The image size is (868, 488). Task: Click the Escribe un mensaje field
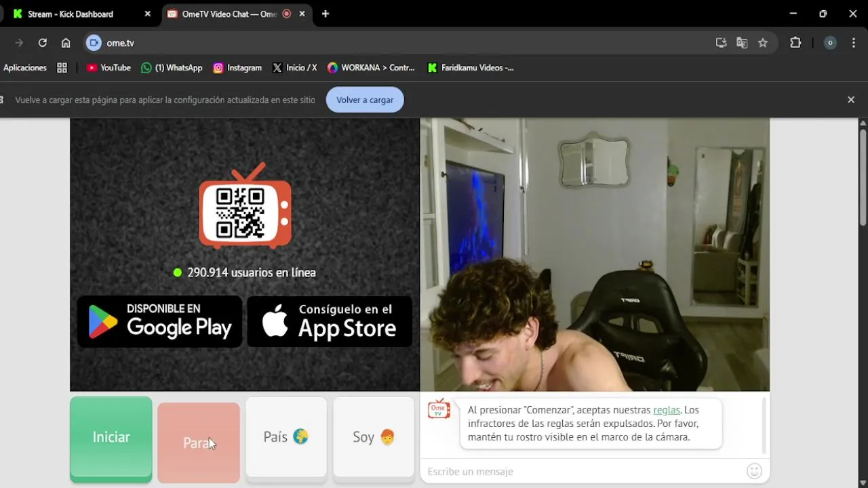click(583, 472)
